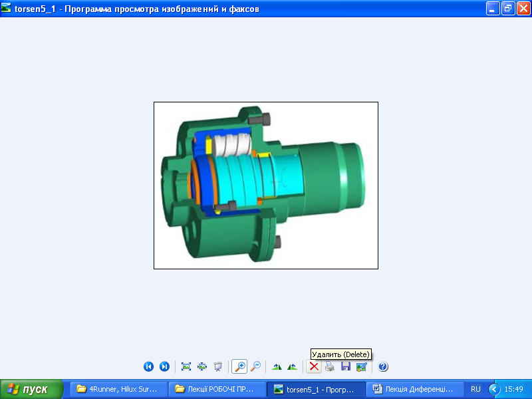Expand hidden tray icons arrow
The image size is (532, 399).
click(494, 389)
